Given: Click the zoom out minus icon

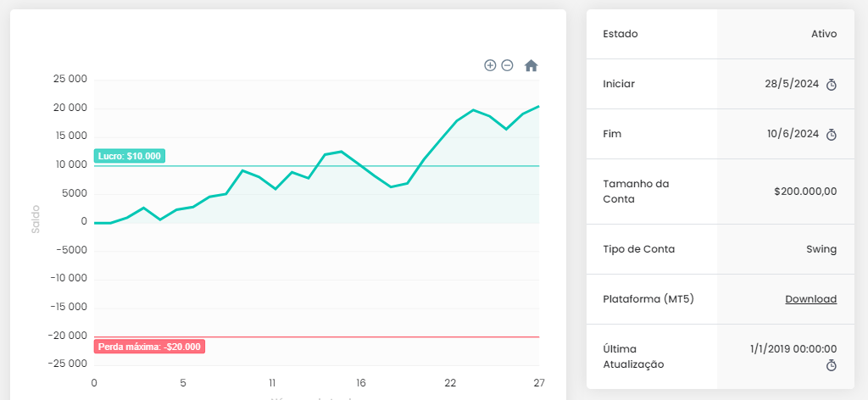Looking at the screenshot, I should coord(507,65).
